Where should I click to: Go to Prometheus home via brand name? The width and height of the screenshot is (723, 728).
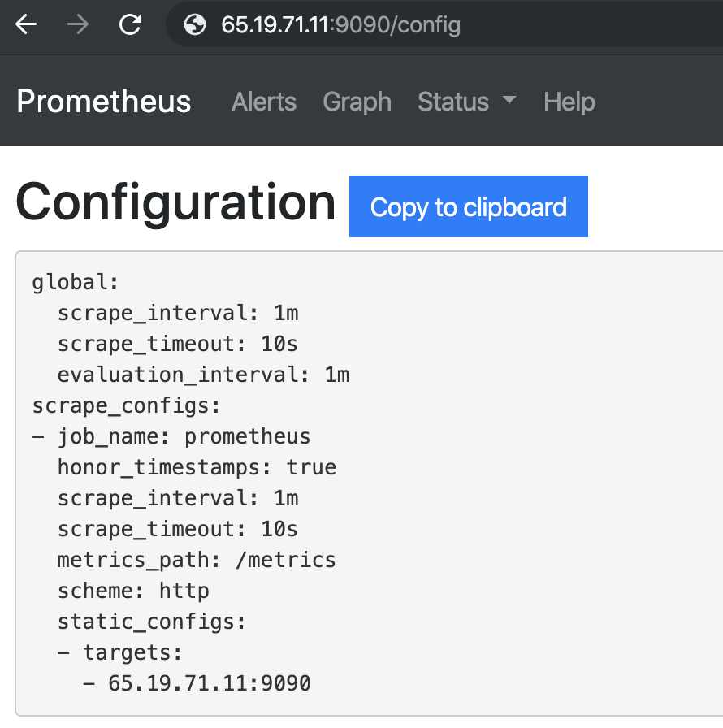pyautogui.click(x=104, y=102)
